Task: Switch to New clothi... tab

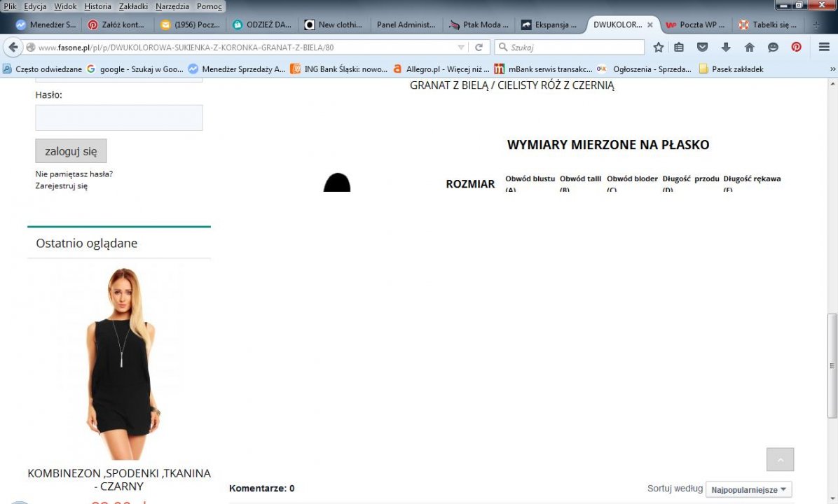Action: coord(334,24)
